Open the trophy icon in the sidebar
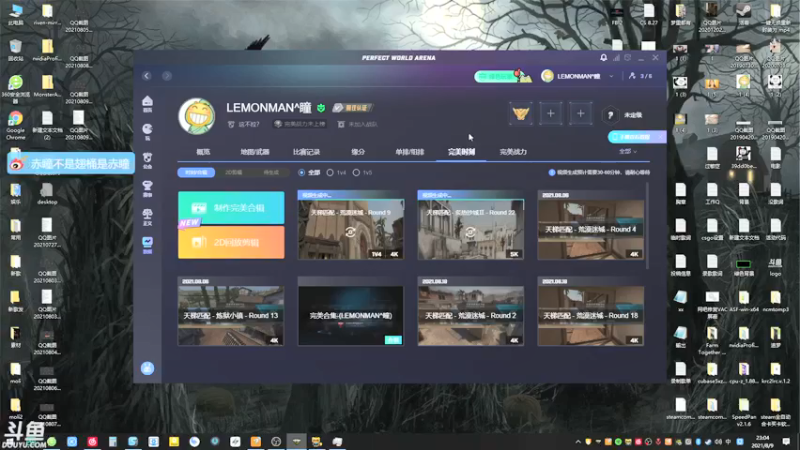The image size is (800, 450). 147,188
